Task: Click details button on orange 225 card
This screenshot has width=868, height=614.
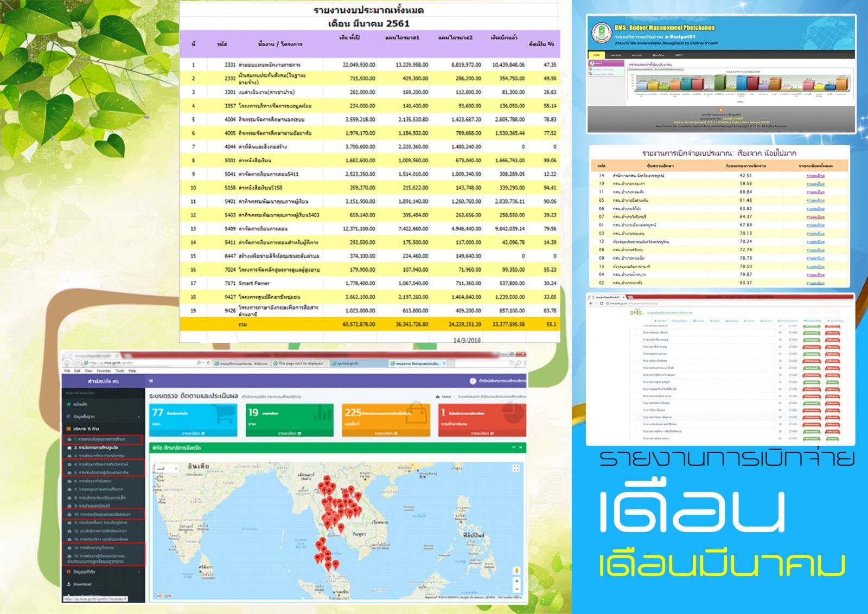Action: 386,433
